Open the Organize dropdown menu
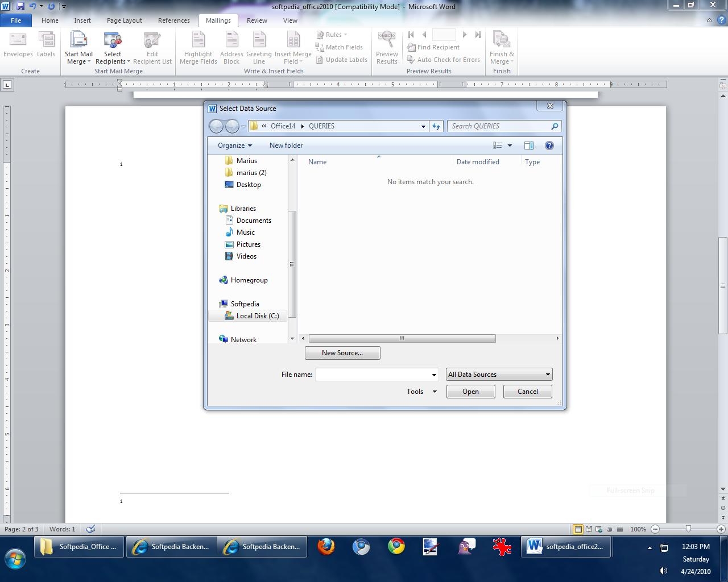Image resolution: width=728 pixels, height=582 pixels. point(234,145)
